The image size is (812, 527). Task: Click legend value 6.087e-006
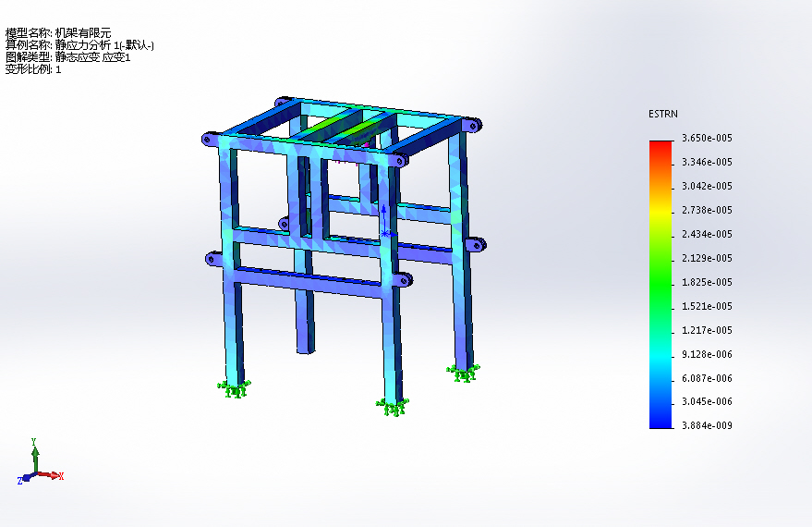[707, 378]
